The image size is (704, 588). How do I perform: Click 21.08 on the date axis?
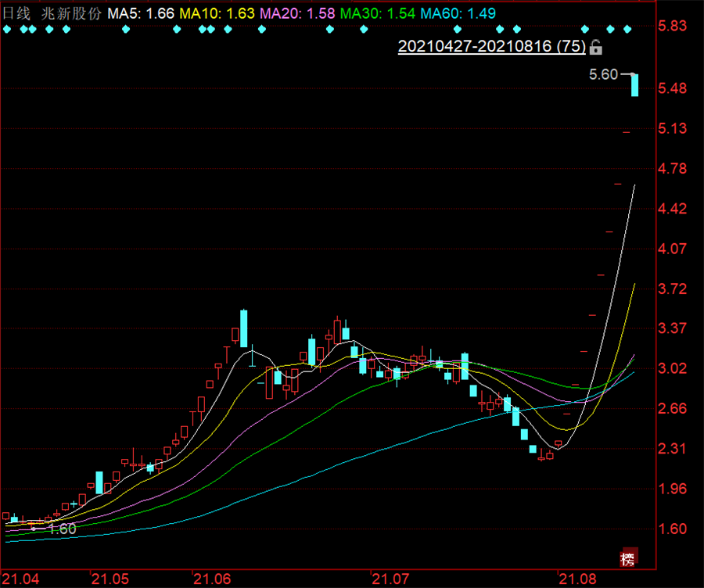tap(577, 579)
